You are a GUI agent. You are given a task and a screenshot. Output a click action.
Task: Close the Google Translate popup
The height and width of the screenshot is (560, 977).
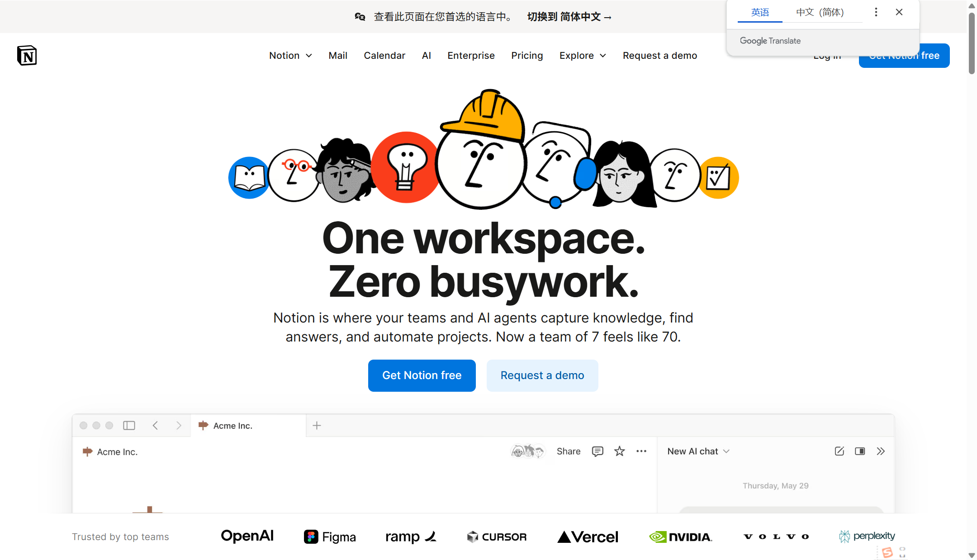899,12
